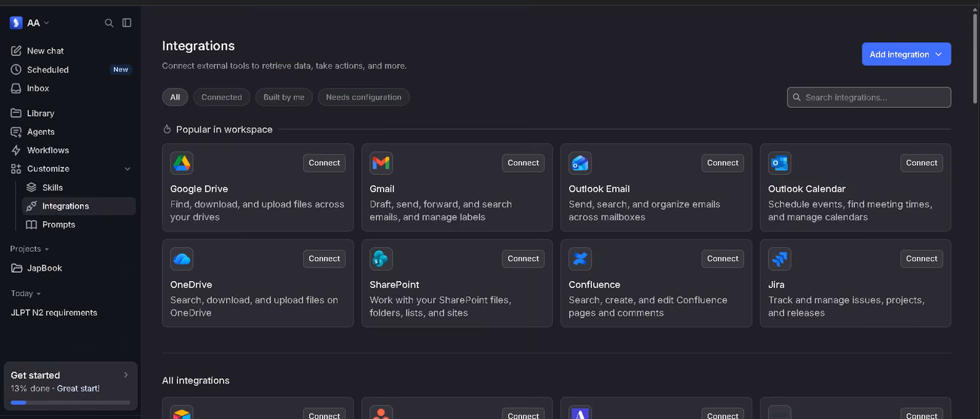Click the workspace logo icon beside AA
Image resolution: width=980 pixels, height=419 pixels.
[x=16, y=23]
